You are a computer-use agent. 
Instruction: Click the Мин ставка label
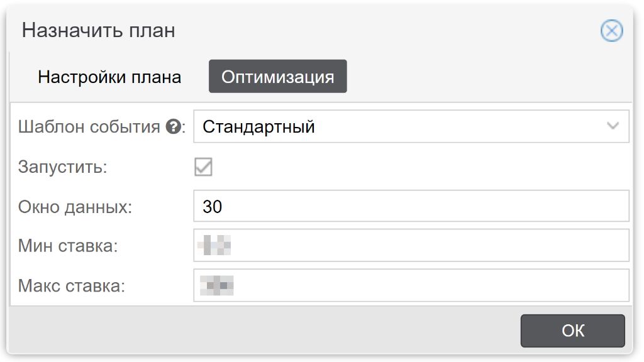[68, 246]
